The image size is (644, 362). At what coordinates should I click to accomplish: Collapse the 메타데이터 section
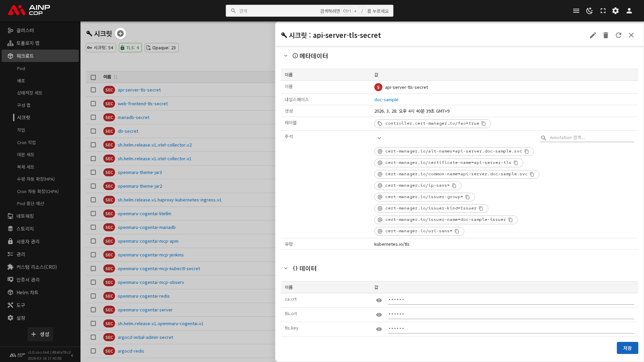[286, 56]
